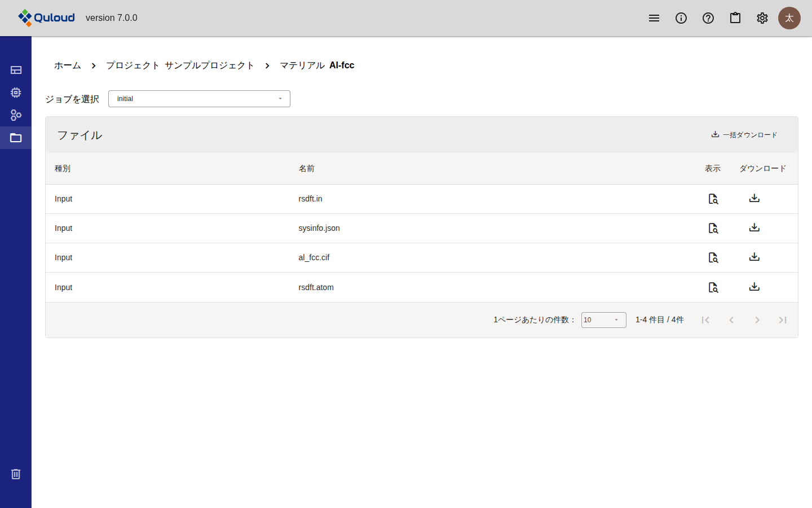Open settings gear icon
Viewport: 812px width, 508px height.
[762, 18]
